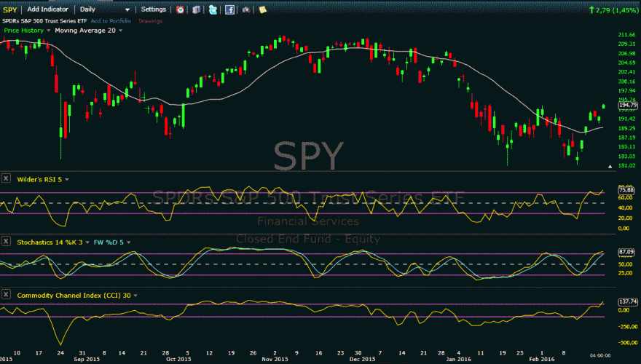
Task: Click the 181,02 price axis label
Action: [626, 165]
